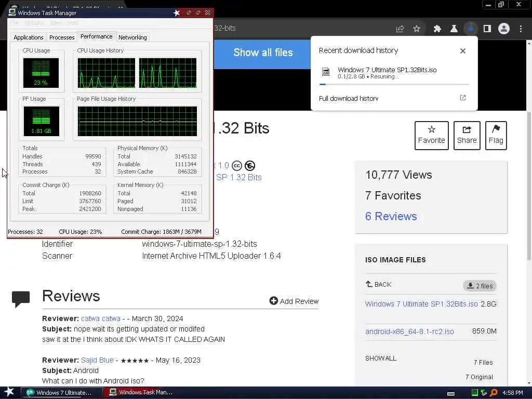Click the Add Review plus icon

tap(273, 301)
